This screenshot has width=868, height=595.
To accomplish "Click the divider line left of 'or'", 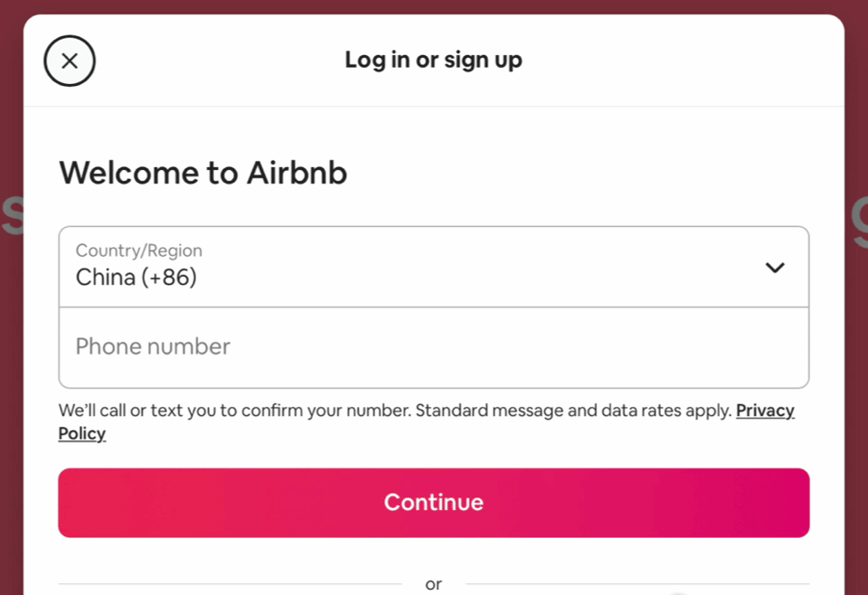I will pyautogui.click(x=226, y=584).
